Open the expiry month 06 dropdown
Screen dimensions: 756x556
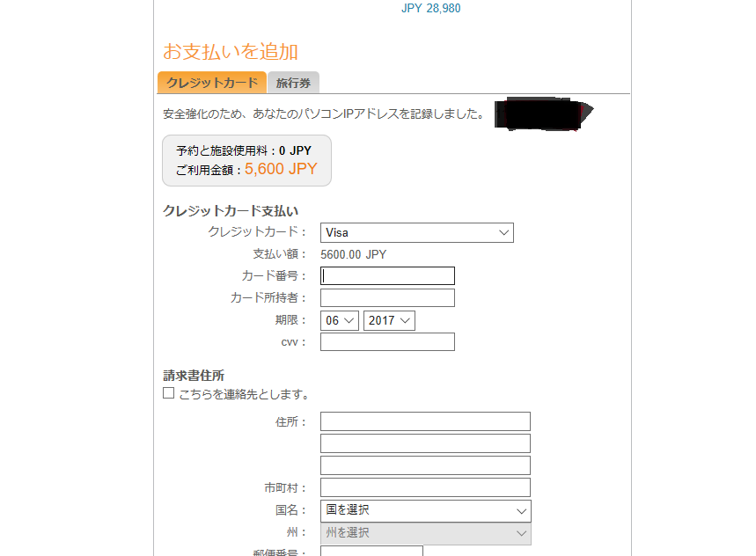(340, 320)
